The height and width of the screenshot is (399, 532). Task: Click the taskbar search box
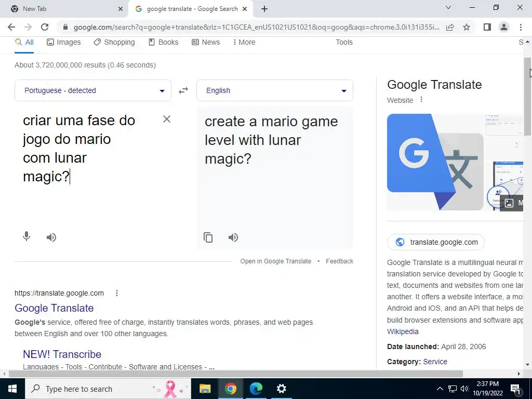pos(108,389)
